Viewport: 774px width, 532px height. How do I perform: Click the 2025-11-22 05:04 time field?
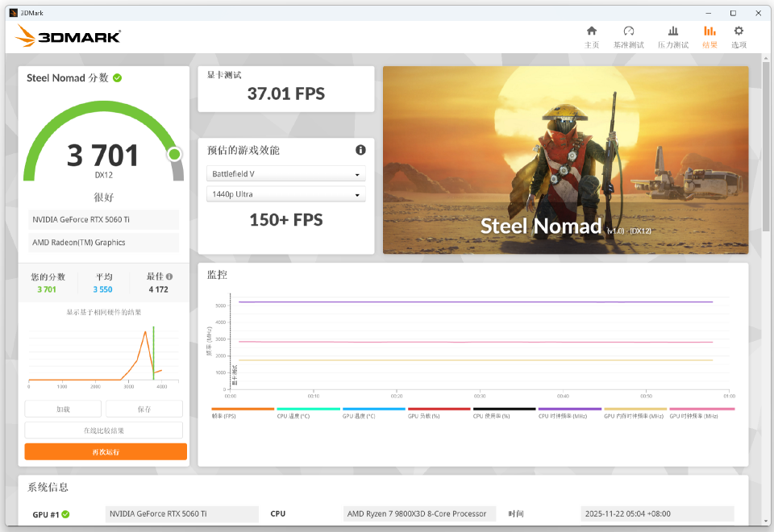tap(657, 513)
